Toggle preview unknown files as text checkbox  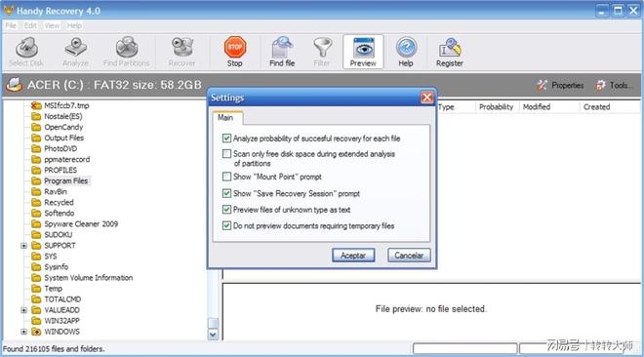click(226, 210)
